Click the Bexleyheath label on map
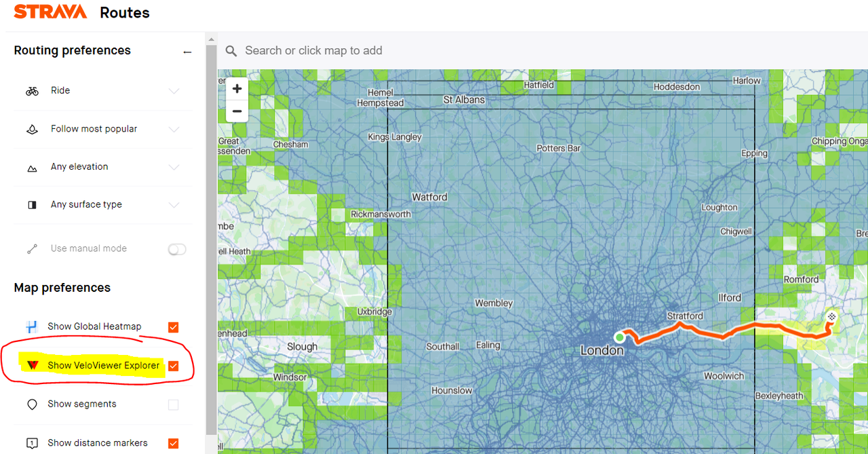 pos(779,396)
